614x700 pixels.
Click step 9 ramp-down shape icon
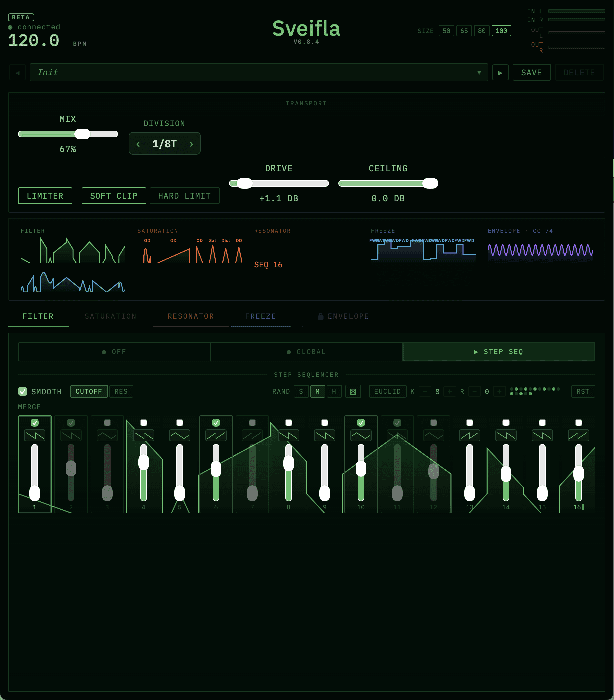(325, 436)
